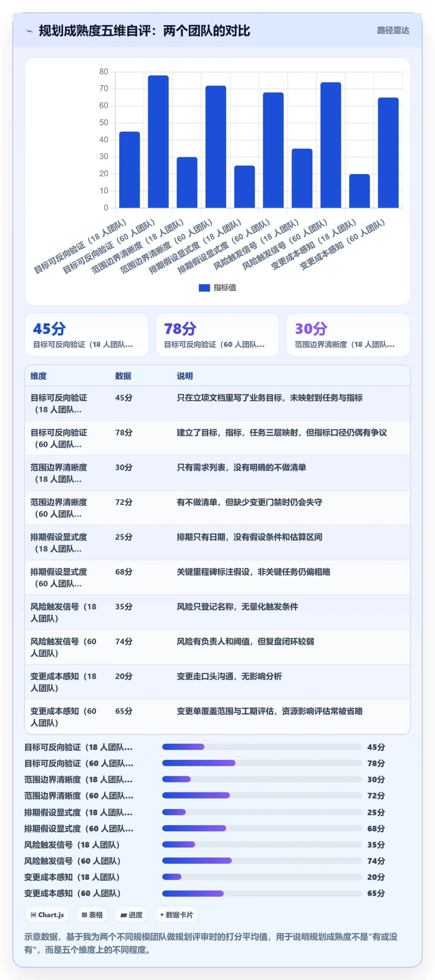Click the lightning icon beside the title
Viewport: 435px width, 980px height.
click(x=29, y=31)
